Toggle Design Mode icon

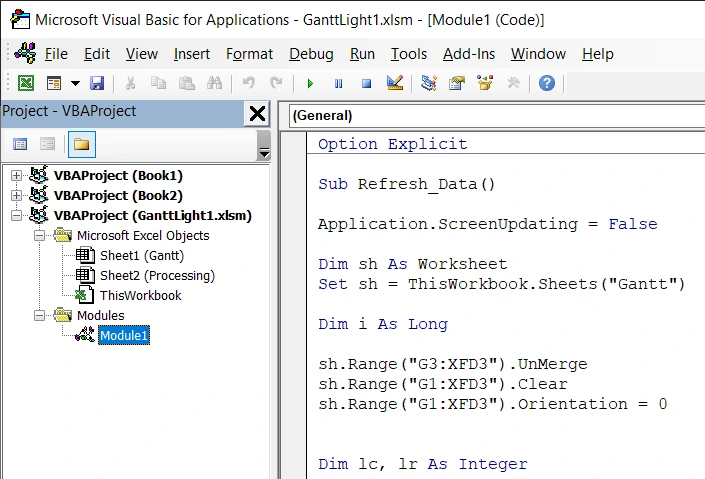[x=395, y=83]
